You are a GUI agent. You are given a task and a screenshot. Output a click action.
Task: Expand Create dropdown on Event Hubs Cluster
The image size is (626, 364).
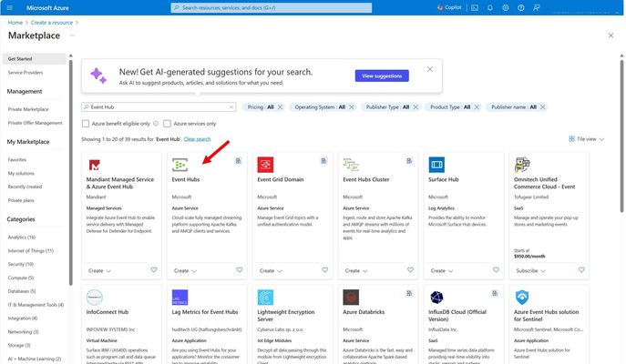(356, 270)
